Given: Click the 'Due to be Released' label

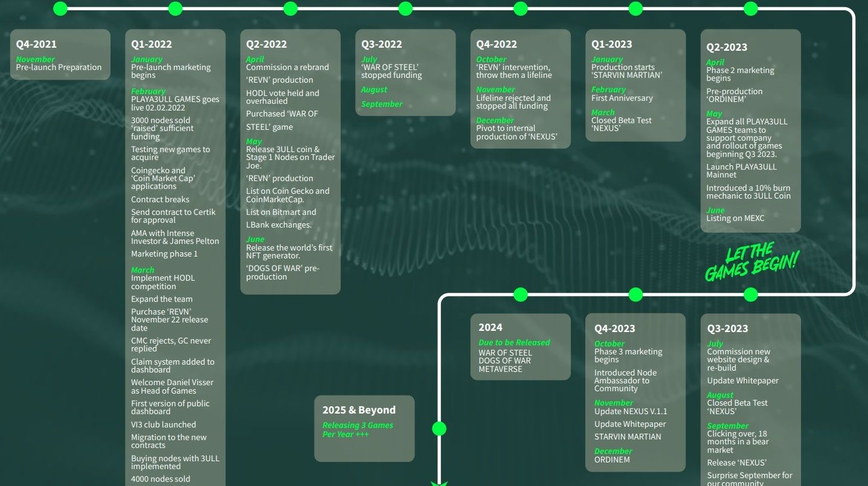Looking at the screenshot, I should [x=514, y=342].
